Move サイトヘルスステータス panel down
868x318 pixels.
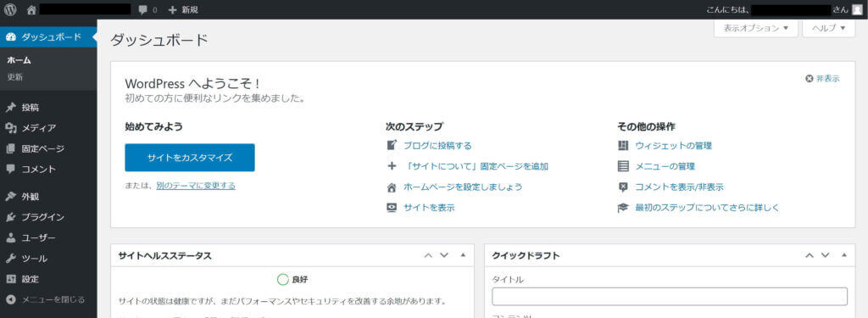[x=444, y=255]
